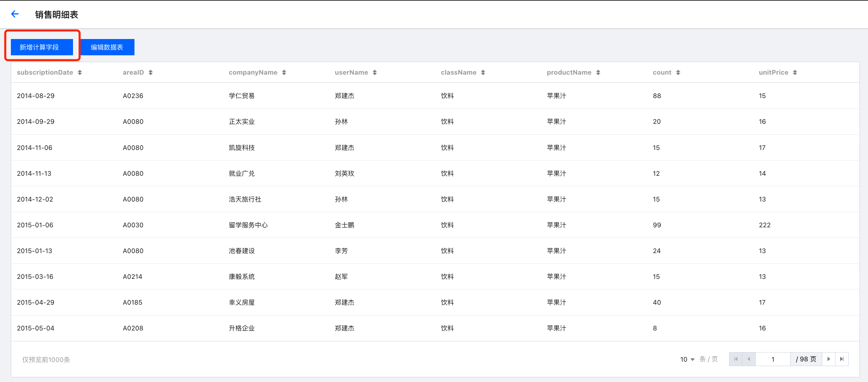Sort by className column icon
Image resolution: width=868 pixels, height=382 pixels.
click(x=483, y=72)
